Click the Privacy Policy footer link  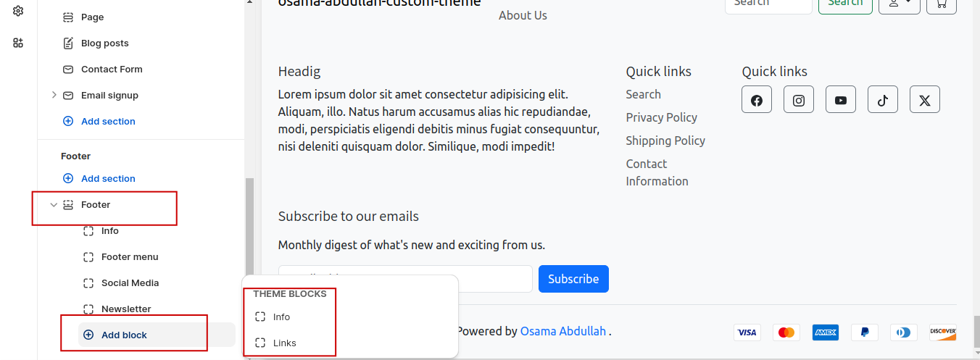click(x=661, y=117)
